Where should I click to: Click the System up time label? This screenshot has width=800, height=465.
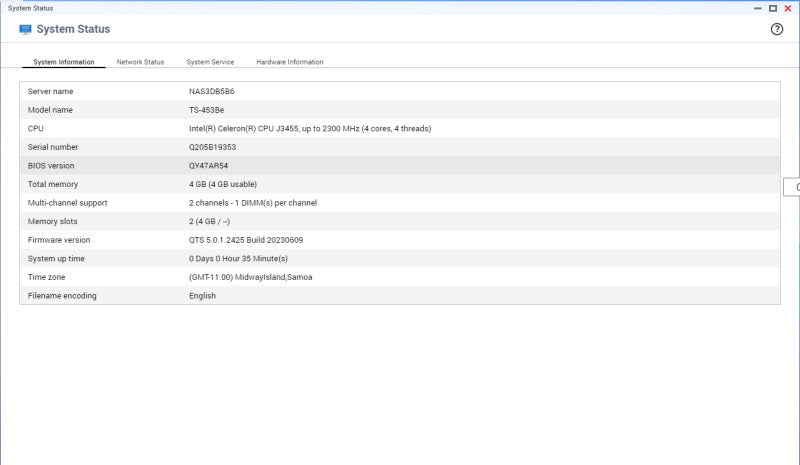56,259
